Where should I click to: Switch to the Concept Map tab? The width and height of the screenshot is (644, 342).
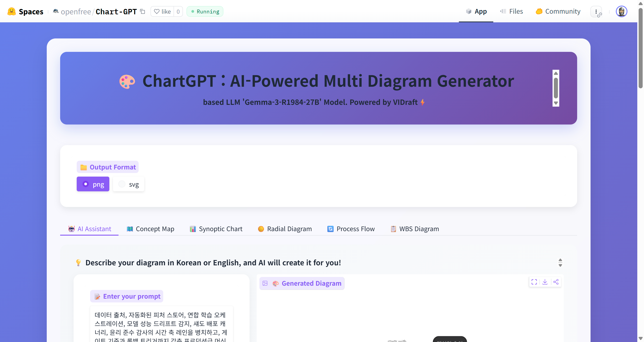150,229
